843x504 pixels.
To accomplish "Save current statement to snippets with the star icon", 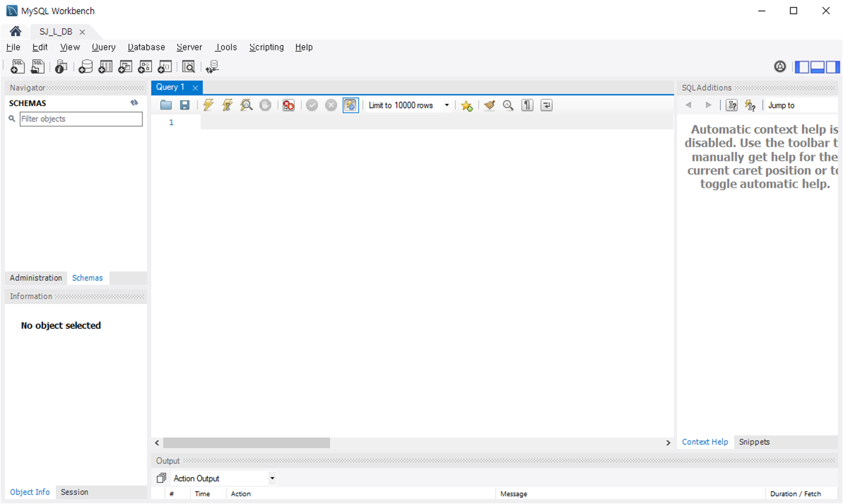I will coord(467,105).
